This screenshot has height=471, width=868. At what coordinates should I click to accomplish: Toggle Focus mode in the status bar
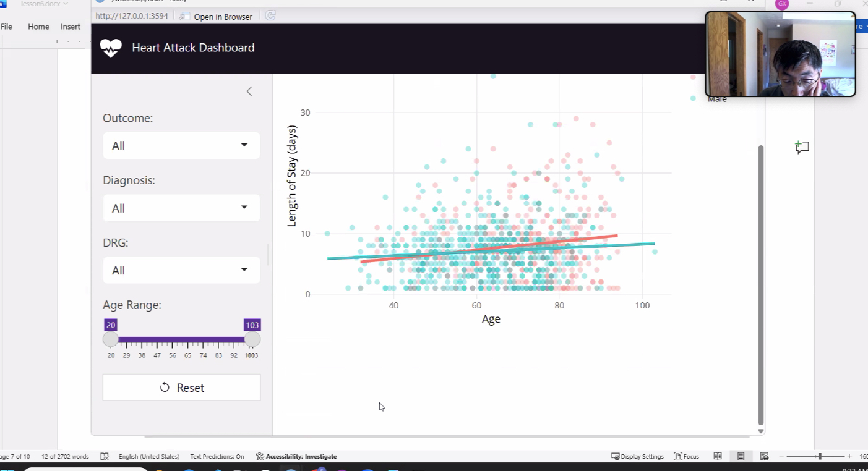686,457
